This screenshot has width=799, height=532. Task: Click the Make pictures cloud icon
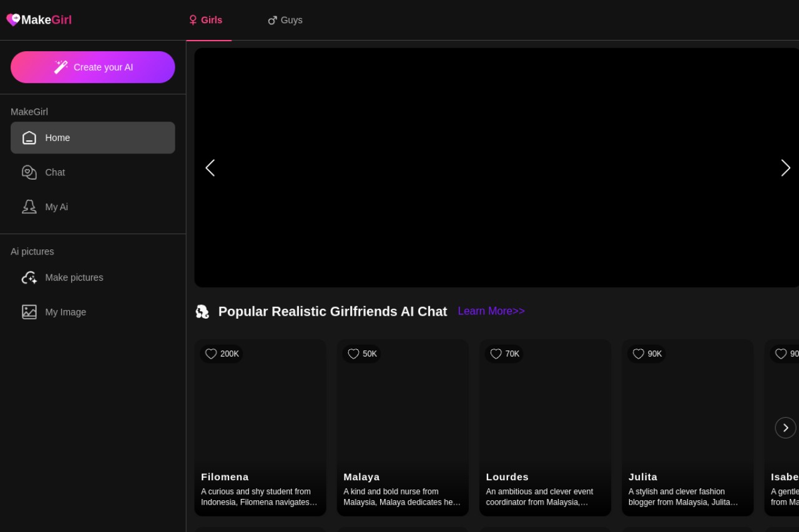[29, 278]
